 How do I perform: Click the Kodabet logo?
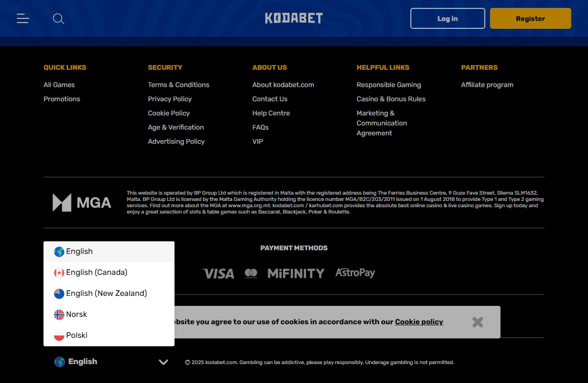coord(293,18)
